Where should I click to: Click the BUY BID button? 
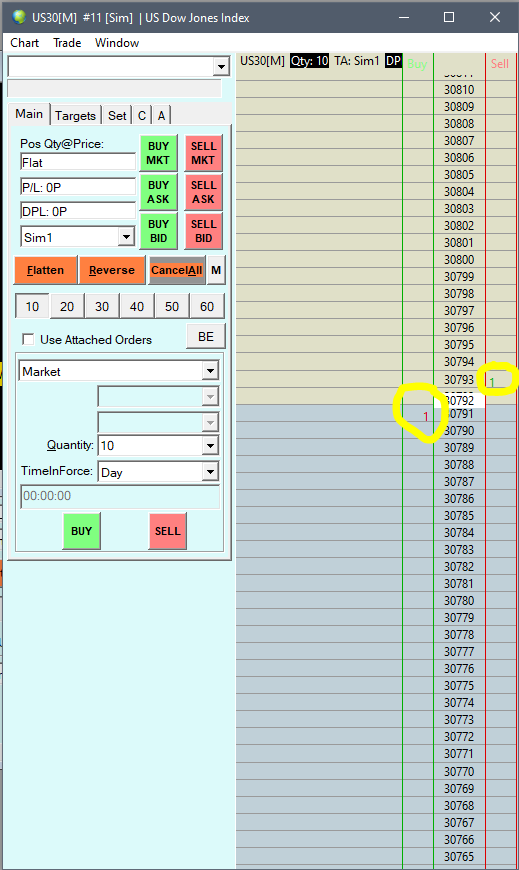[158, 231]
